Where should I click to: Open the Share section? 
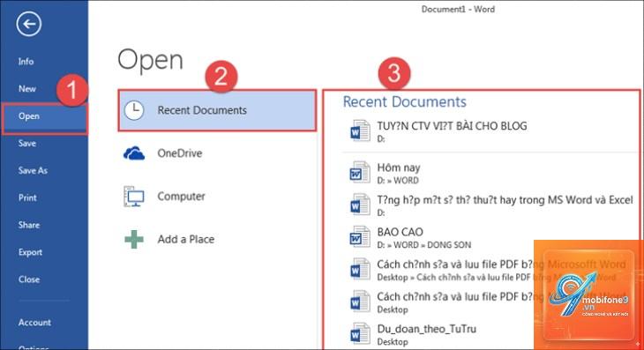tap(29, 225)
